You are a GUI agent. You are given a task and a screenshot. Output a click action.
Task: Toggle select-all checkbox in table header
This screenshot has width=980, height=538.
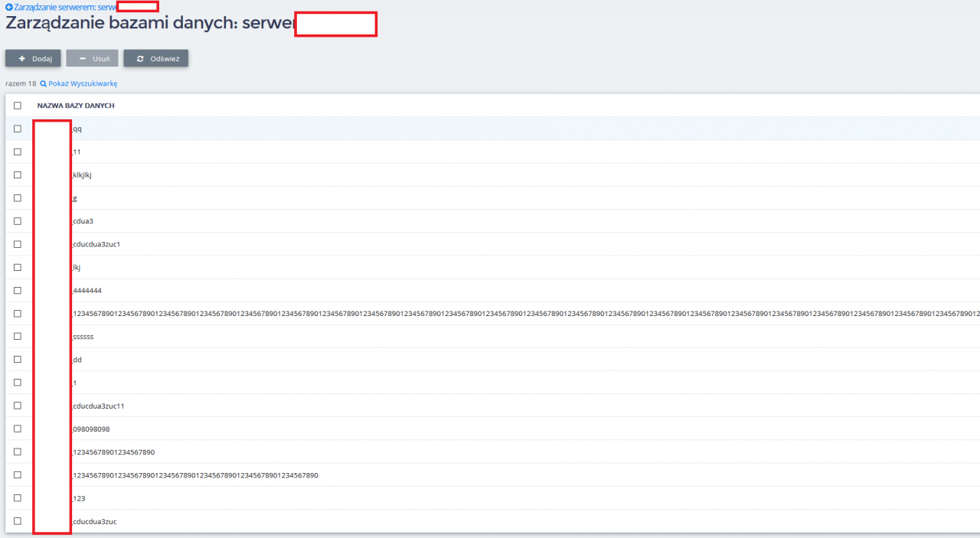point(18,106)
